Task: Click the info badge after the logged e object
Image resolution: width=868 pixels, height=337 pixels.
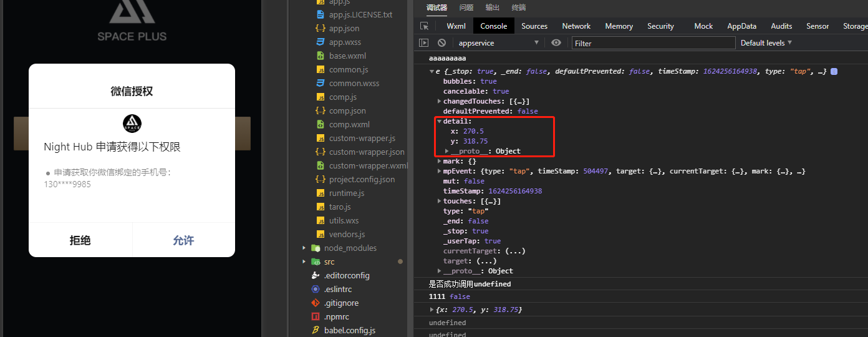Action: click(834, 72)
